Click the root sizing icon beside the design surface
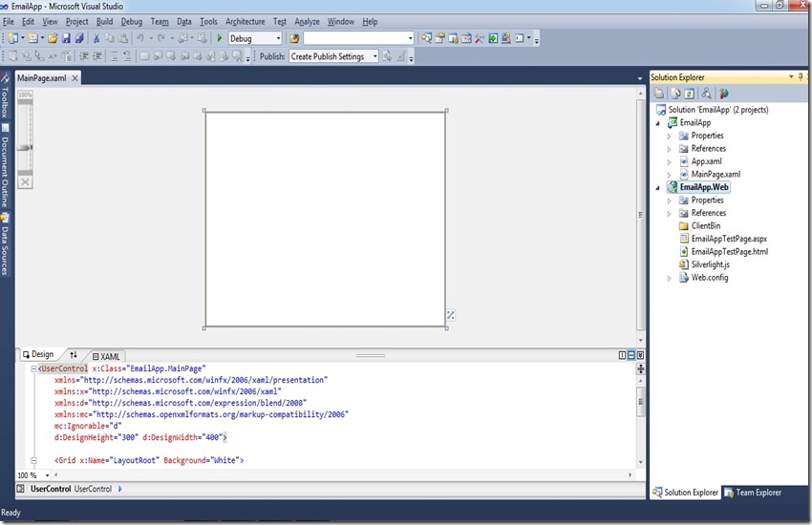This screenshot has width=812, height=525. click(451, 315)
